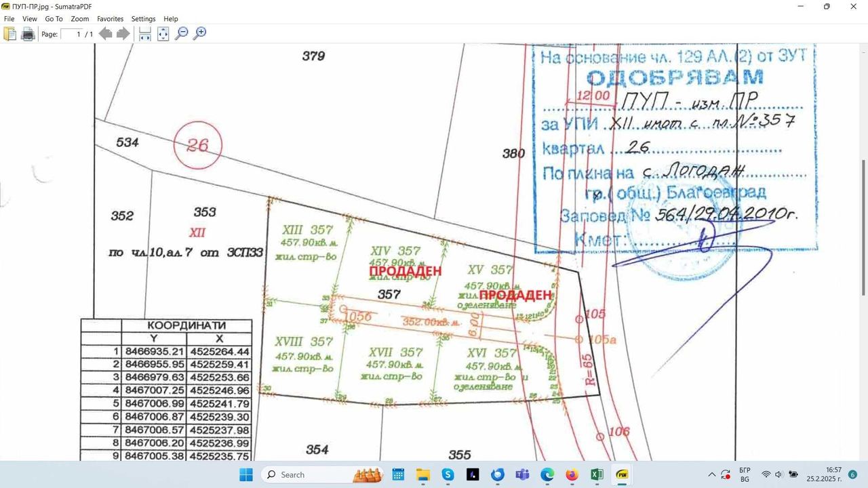The height and width of the screenshot is (488, 868).
Task: Switch input language БГР BG indicator
Action: click(745, 474)
